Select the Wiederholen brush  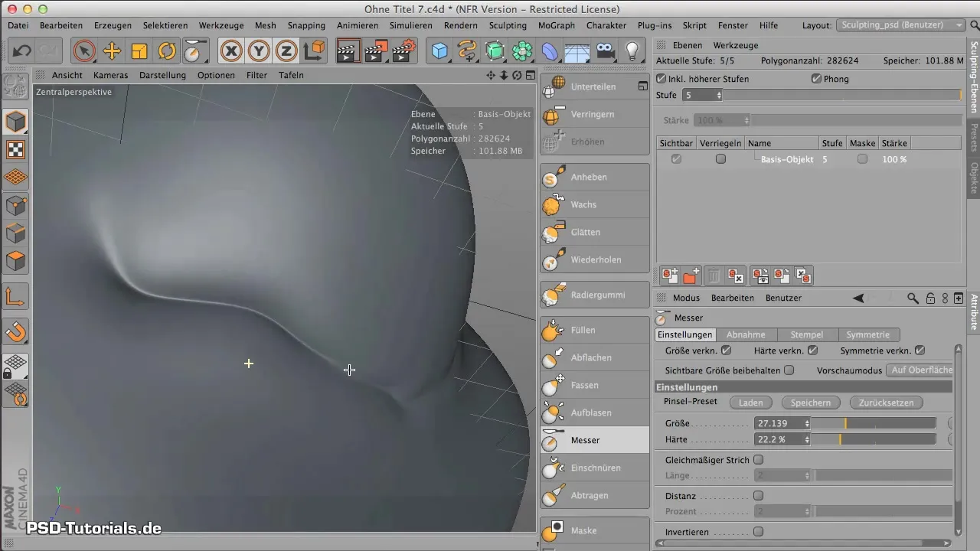(594, 259)
